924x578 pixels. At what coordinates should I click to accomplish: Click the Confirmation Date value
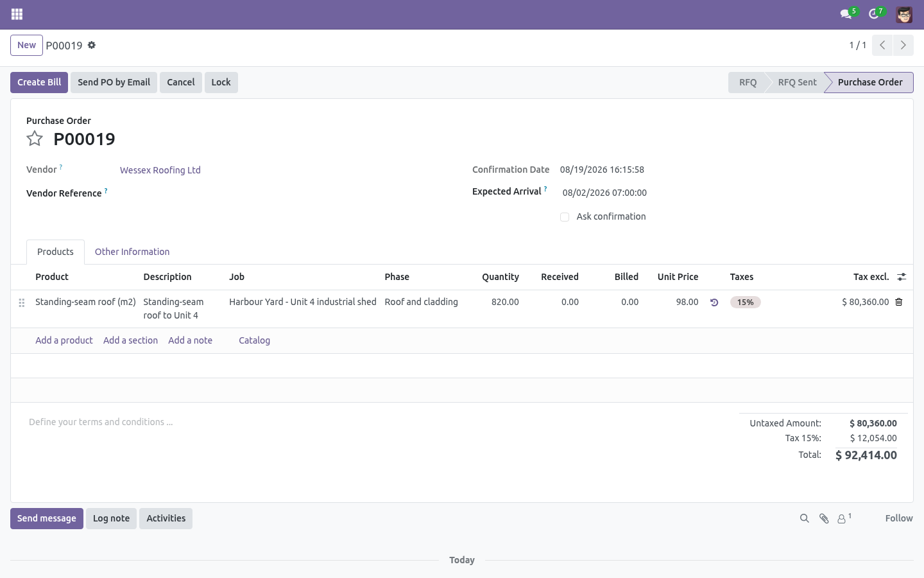tap(602, 170)
